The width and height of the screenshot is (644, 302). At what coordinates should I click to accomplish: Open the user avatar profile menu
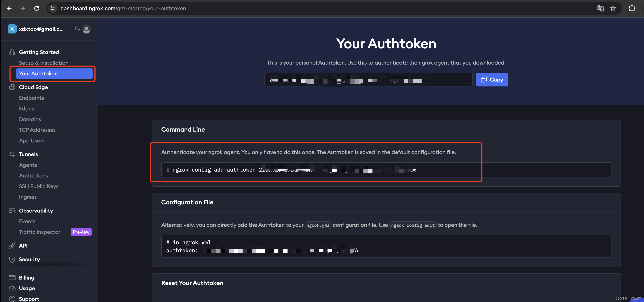(x=86, y=29)
